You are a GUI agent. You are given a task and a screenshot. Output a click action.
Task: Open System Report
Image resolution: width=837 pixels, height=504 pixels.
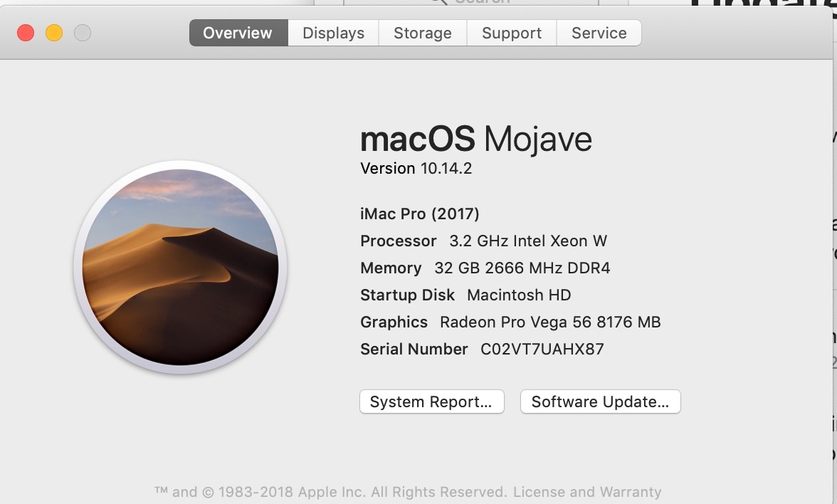point(432,401)
